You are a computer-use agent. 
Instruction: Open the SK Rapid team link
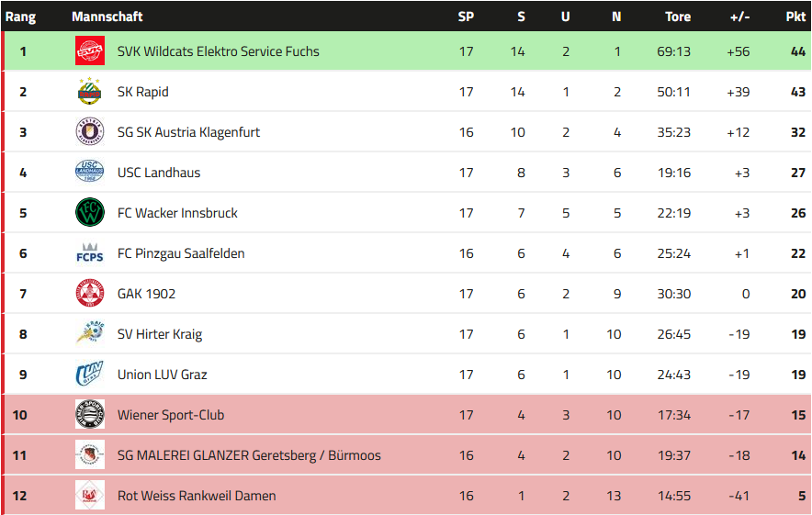[143, 92]
